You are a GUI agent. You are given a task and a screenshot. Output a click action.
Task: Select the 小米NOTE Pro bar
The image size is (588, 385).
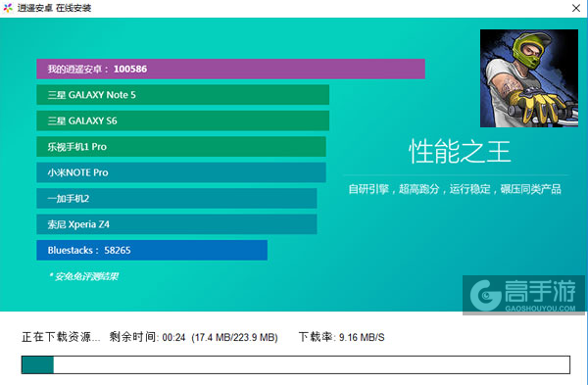tap(181, 172)
